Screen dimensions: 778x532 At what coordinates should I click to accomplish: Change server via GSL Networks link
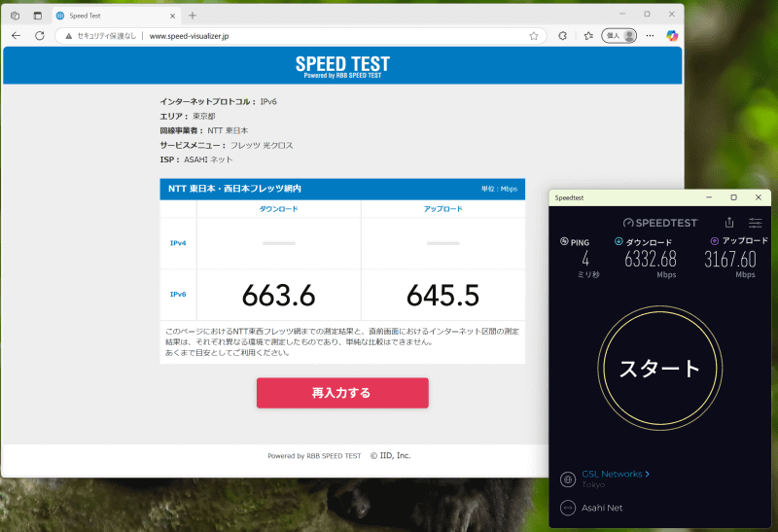(x=616, y=474)
